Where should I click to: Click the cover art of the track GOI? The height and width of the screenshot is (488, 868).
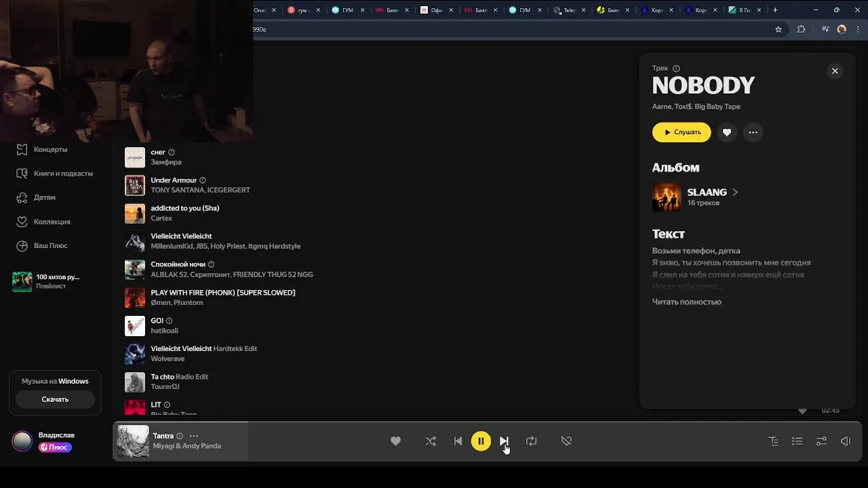click(135, 326)
